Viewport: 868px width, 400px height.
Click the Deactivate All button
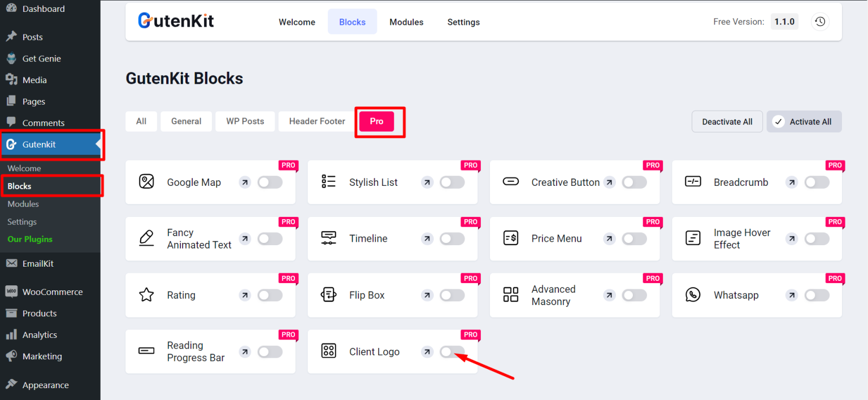(727, 122)
